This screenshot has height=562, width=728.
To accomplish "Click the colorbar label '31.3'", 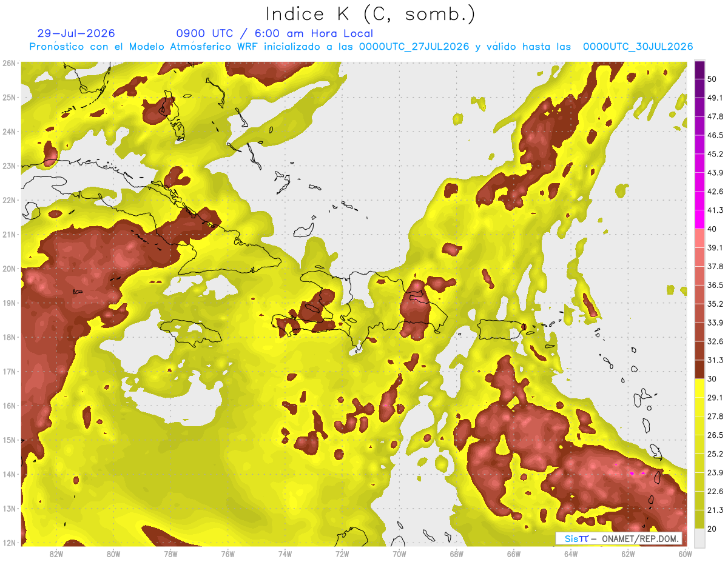I will [x=715, y=360].
